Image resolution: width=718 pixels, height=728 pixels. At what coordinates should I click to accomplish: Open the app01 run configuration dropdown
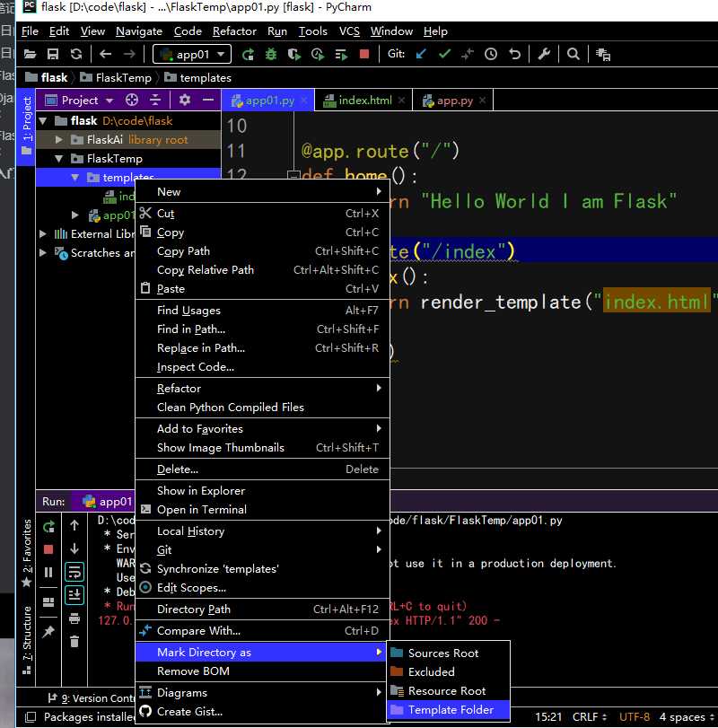click(x=192, y=55)
